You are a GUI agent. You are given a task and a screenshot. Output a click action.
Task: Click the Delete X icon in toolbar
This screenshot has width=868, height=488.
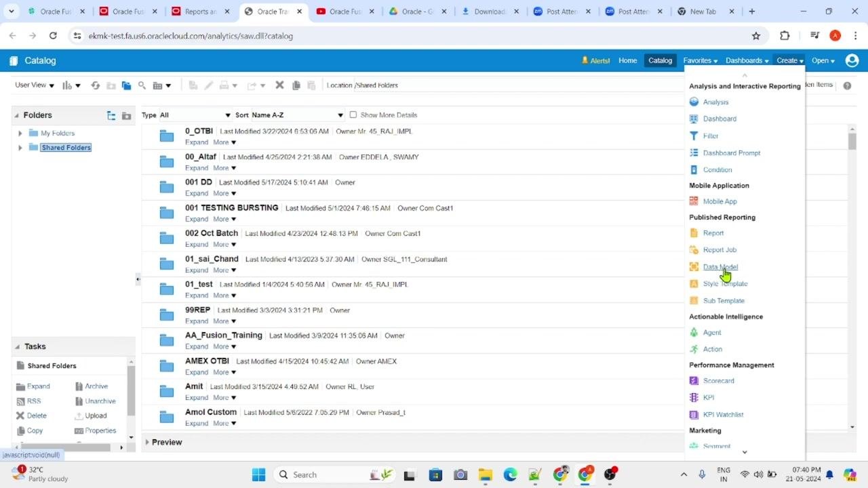click(x=279, y=85)
